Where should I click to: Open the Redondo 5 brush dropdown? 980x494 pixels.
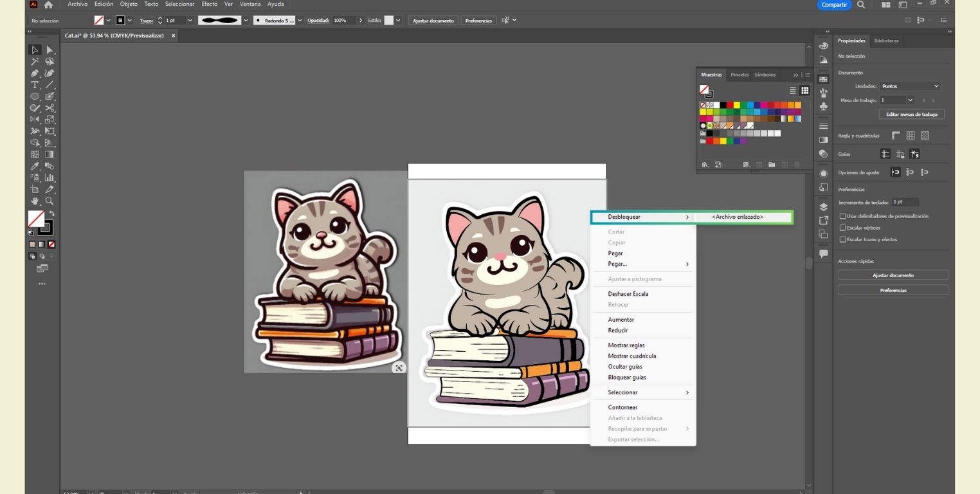click(x=300, y=21)
